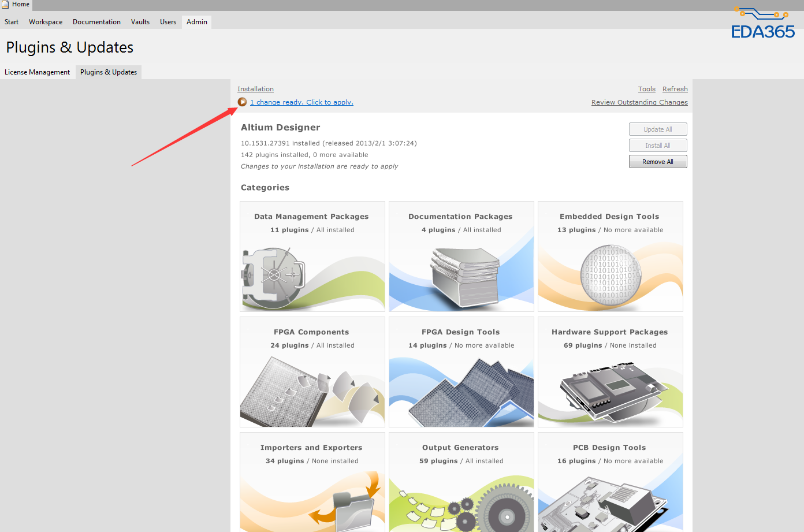This screenshot has height=532, width=804.
Task: Open the Home document tab icon
Action: point(5,4)
